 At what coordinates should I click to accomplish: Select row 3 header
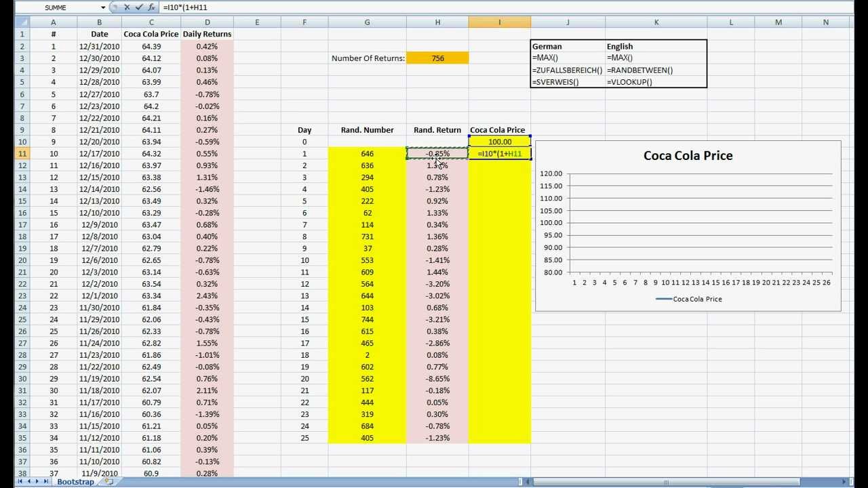pos(22,58)
